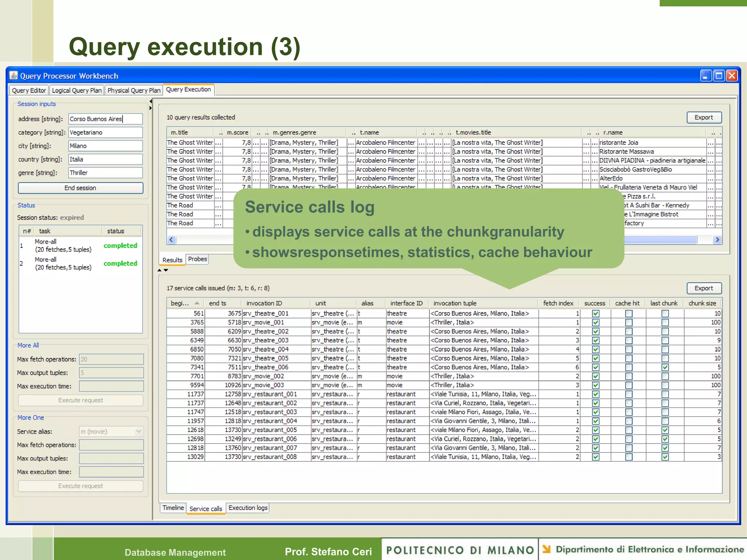
Task: Open the Timeline tab
Action: [173, 507]
